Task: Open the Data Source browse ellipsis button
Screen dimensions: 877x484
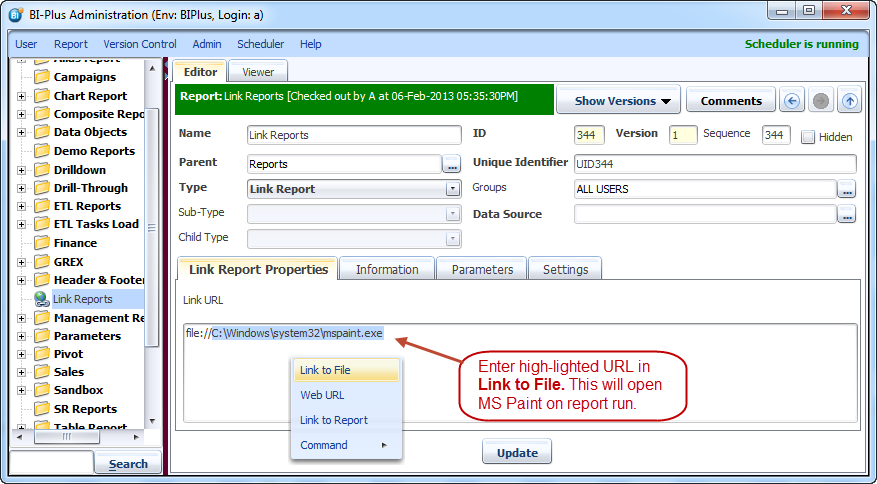Action: tap(846, 214)
